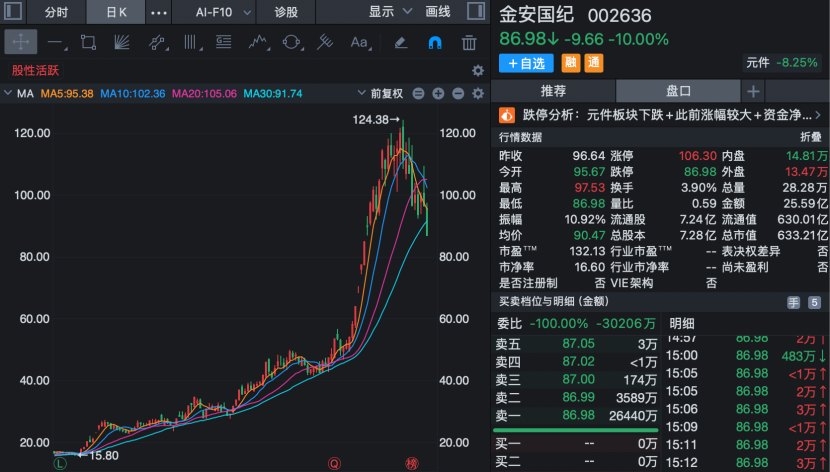Select the Aa text annotation tool
The width and height of the screenshot is (830, 472).
[x=359, y=42]
